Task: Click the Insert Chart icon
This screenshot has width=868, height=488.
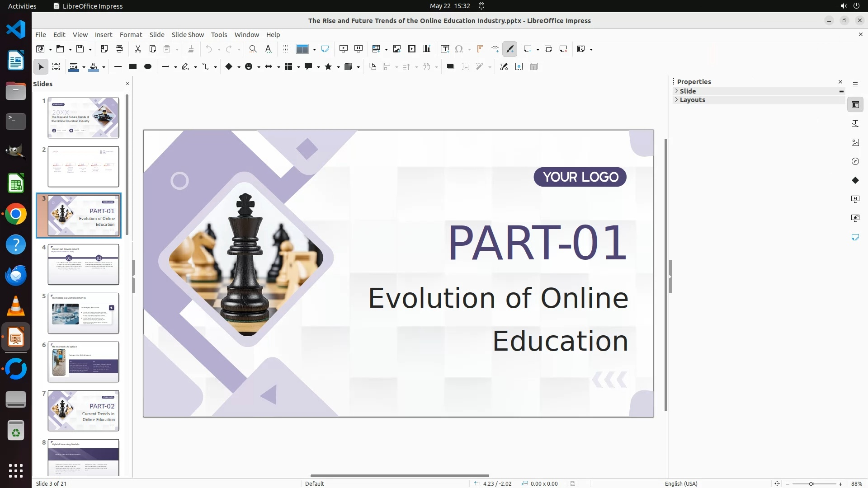Action: 427,49
